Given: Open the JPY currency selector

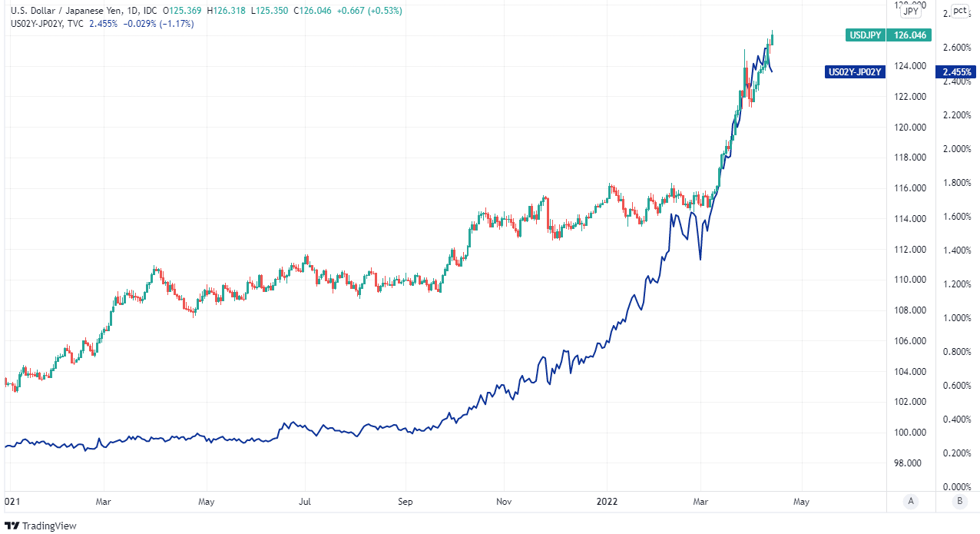Looking at the screenshot, I should pyautogui.click(x=911, y=12).
